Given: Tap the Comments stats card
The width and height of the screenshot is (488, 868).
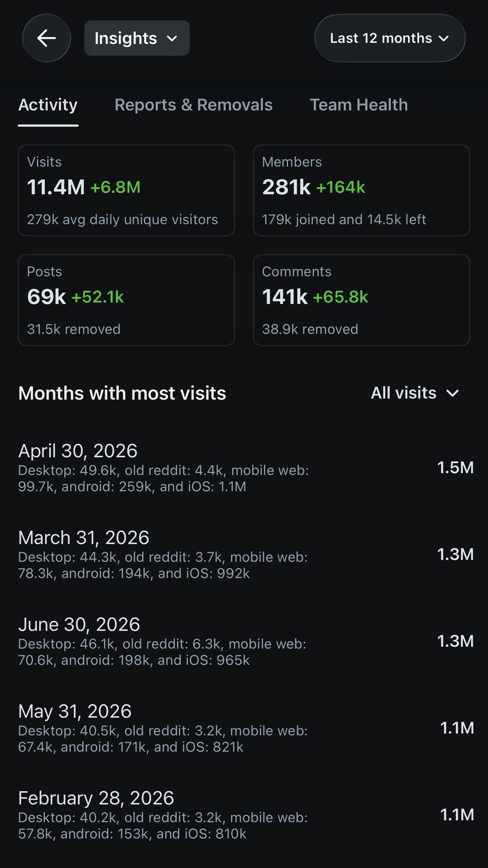Looking at the screenshot, I should click(x=362, y=300).
